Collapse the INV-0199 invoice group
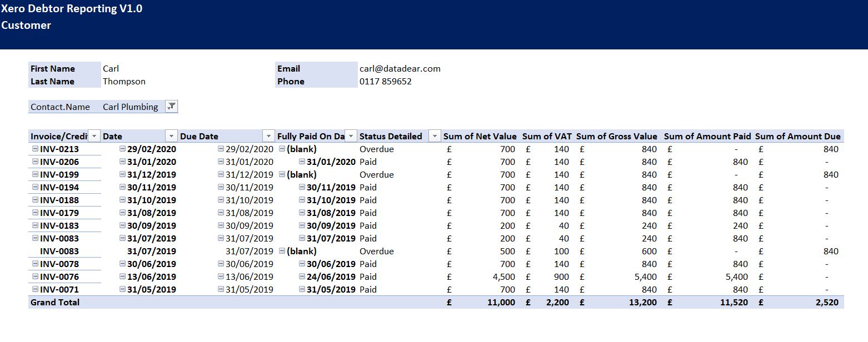The image size is (868, 342). (x=36, y=174)
